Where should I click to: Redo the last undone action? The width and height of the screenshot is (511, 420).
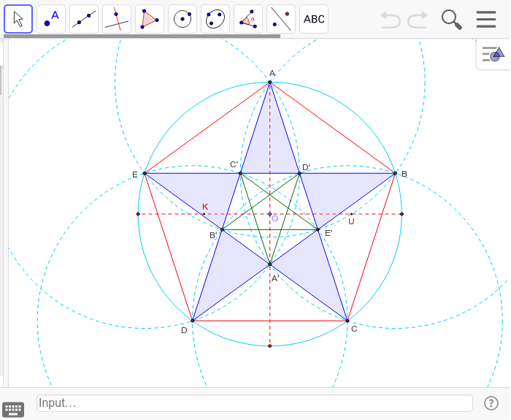[x=418, y=20]
